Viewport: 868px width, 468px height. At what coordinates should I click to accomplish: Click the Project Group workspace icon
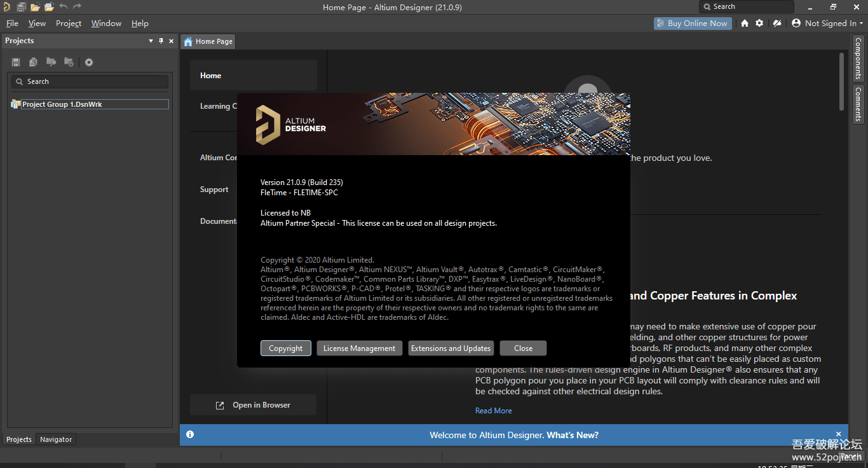pos(16,104)
